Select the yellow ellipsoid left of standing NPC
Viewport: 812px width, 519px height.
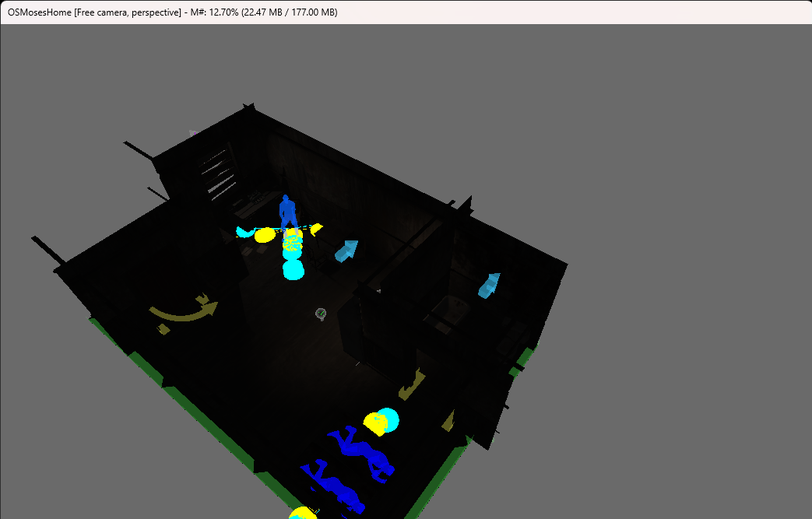(265, 235)
